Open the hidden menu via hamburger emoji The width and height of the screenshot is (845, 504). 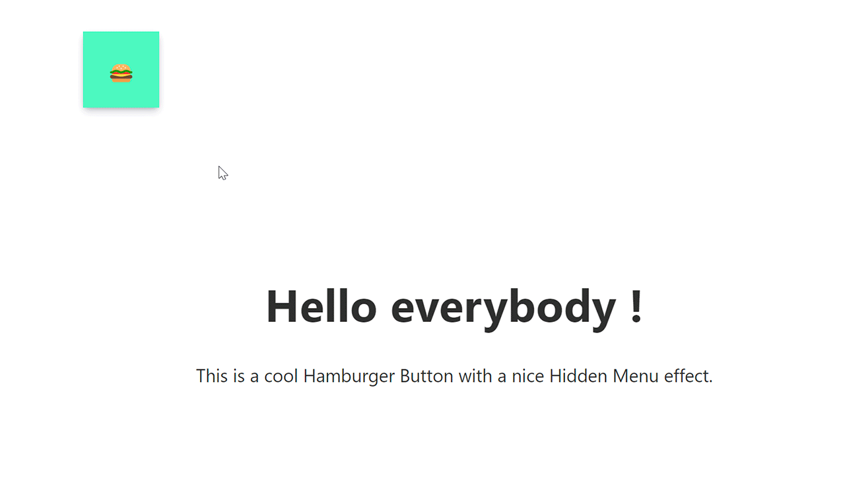121,73
